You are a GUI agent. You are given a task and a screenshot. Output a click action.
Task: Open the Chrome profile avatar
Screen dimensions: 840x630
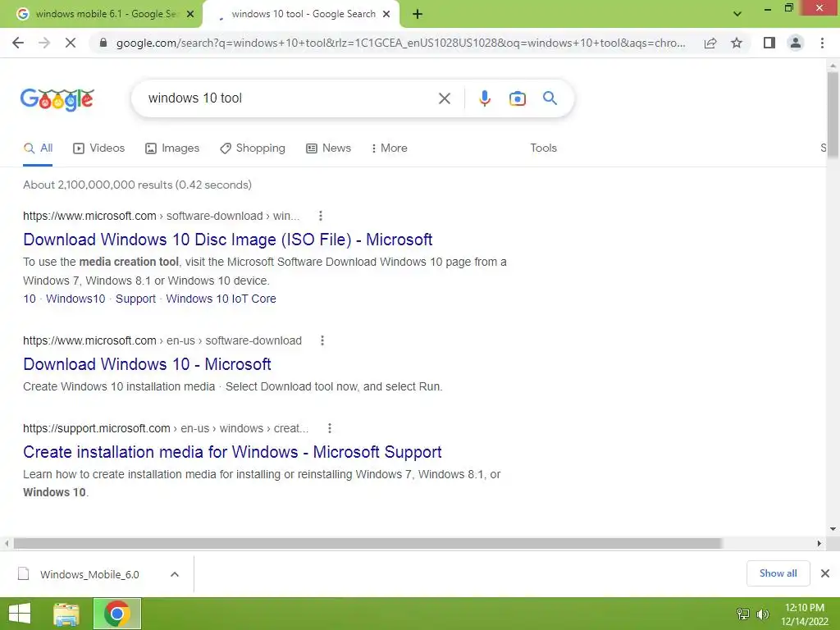[796, 43]
